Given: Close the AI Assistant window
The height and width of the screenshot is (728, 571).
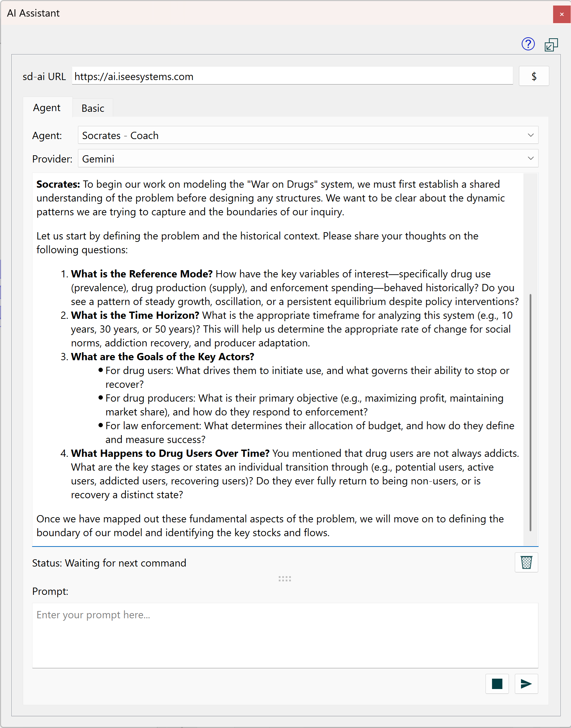Looking at the screenshot, I should pos(562,14).
